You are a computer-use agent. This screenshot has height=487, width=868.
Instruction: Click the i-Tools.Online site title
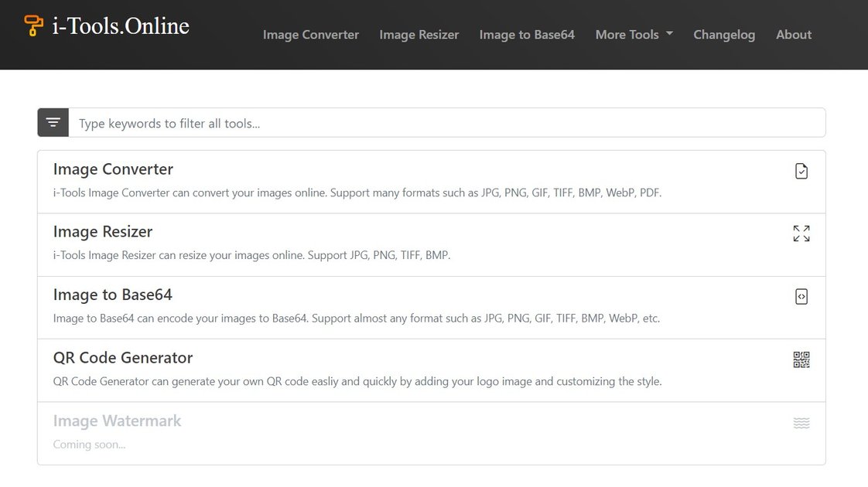(x=120, y=26)
